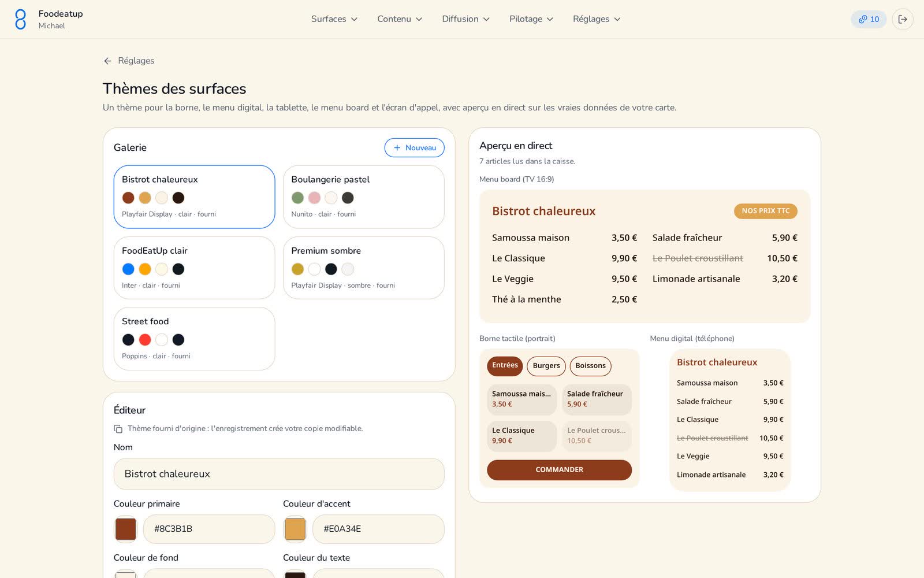The height and width of the screenshot is (578, 924).
Task: Switch to the Boissons tab
Action: 590,366
